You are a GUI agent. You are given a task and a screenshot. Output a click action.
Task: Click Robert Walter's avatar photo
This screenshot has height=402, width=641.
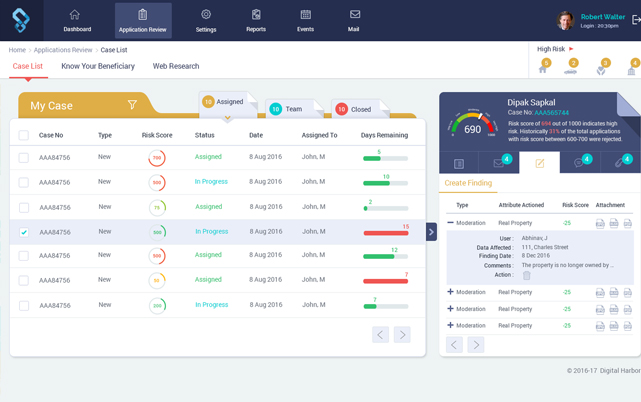pos(565,20)
